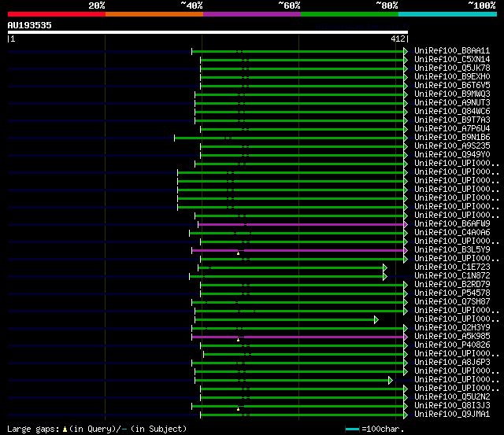This screenshot has height=435, width=504.
Task: Open the UniRef100_A8J6P3 hit
Action: [452, 363]
